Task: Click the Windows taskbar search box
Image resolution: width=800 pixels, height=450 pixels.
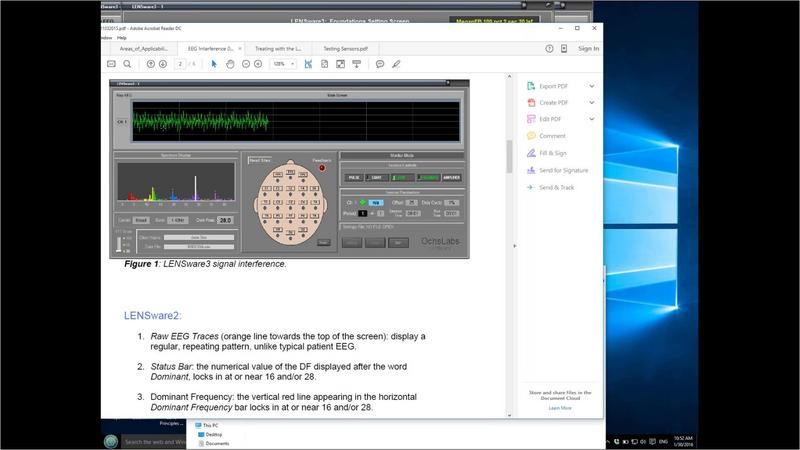Action: coord(155,442)
